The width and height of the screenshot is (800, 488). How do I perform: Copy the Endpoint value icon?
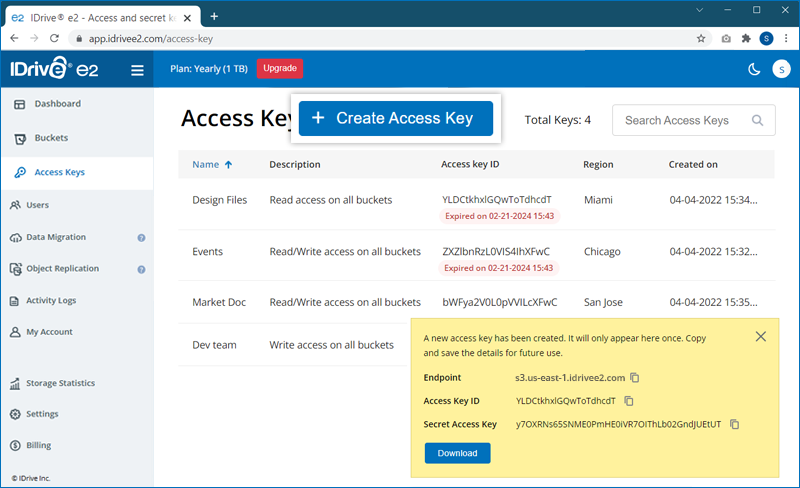pos(635,378)
